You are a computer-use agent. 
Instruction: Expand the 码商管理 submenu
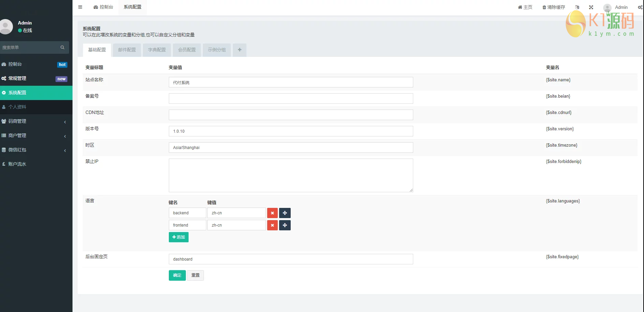36,121
